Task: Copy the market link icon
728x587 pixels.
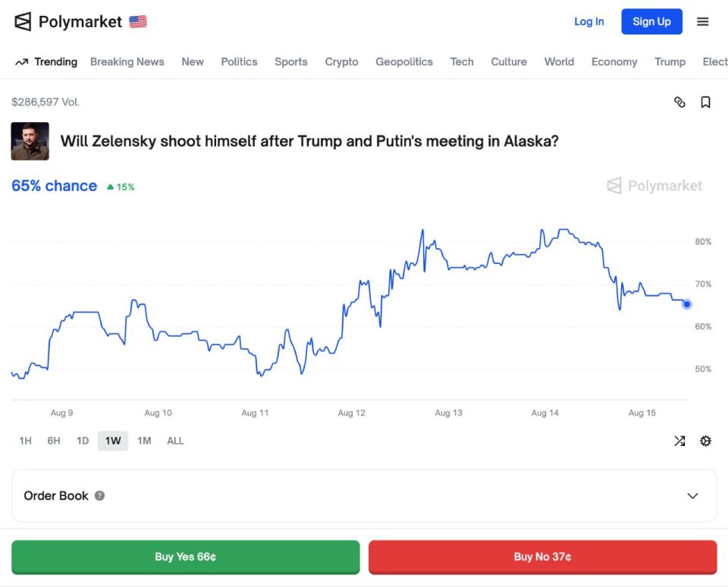Action: (x=679, y=102)
